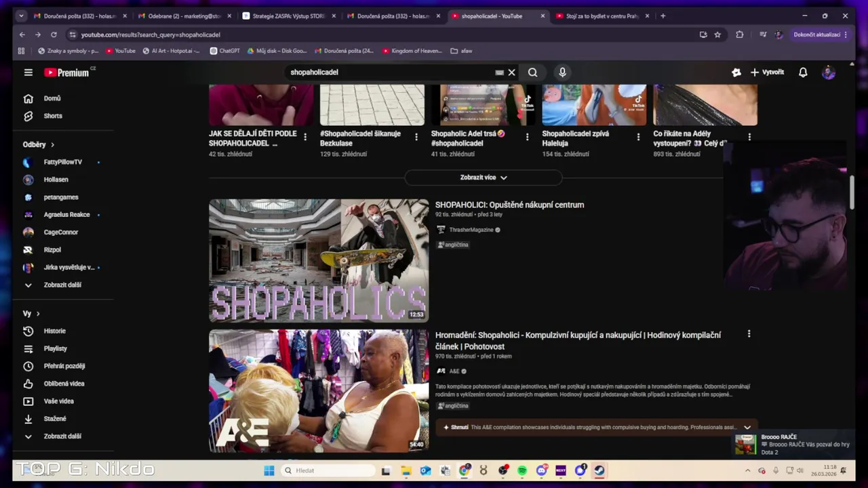Bookmark this page with the star
The image size is (868, 488).
[x=717, y=35]
